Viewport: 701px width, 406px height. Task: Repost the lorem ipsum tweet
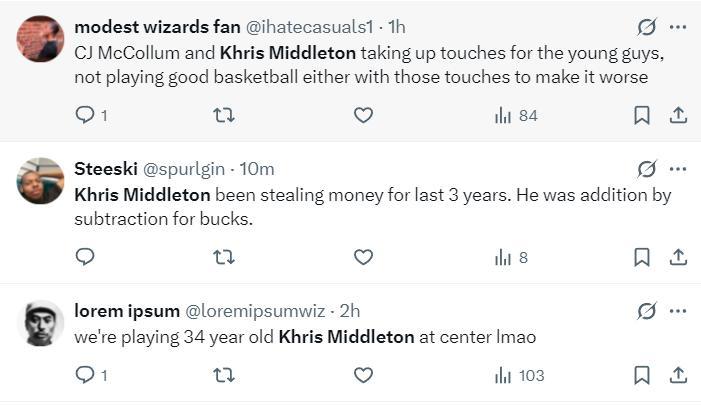coord(224,375)
